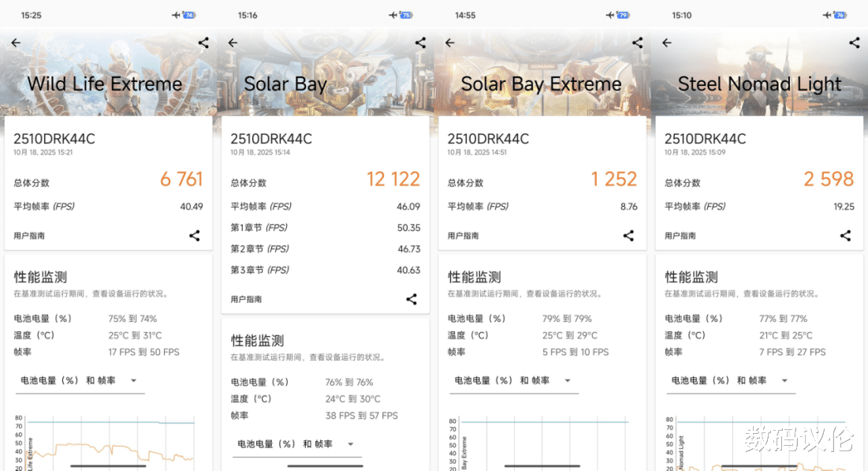
Task: Go back from Wild Life Extreme results
Action: click(16, 43)
